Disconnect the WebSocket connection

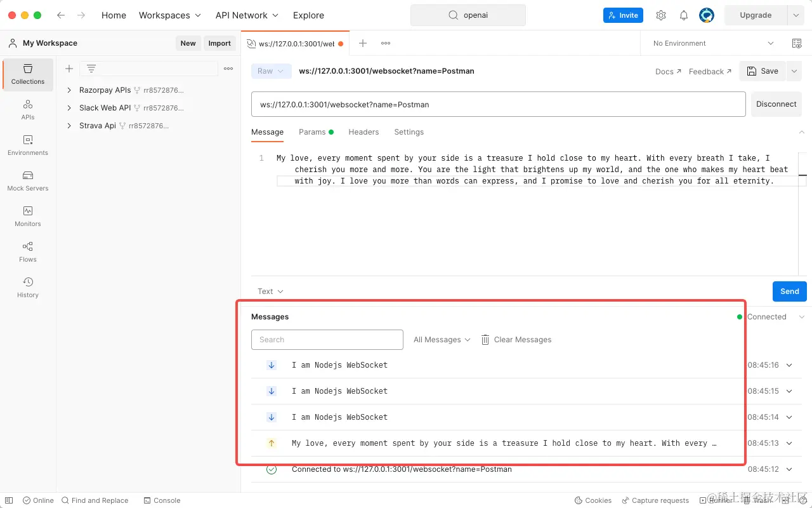(x=776, y=104)
